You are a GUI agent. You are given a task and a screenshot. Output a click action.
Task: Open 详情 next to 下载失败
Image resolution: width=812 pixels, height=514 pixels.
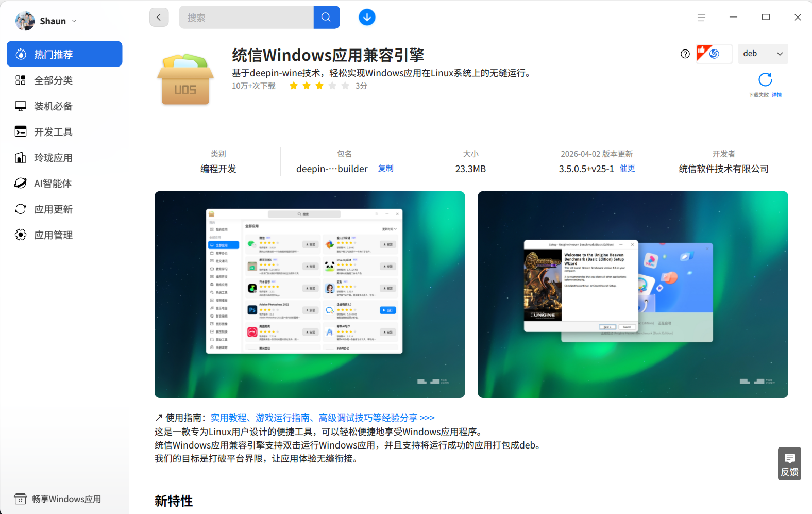coord(777,95)
